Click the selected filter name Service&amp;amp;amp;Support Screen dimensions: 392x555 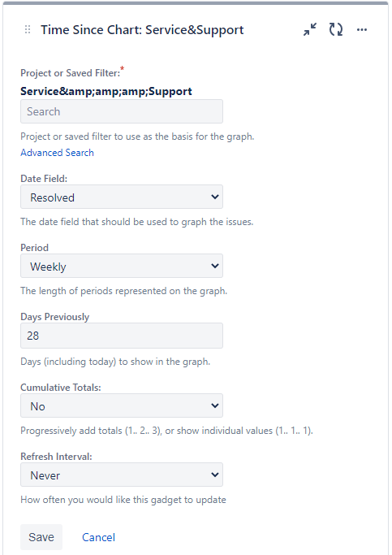pos(106,91)
